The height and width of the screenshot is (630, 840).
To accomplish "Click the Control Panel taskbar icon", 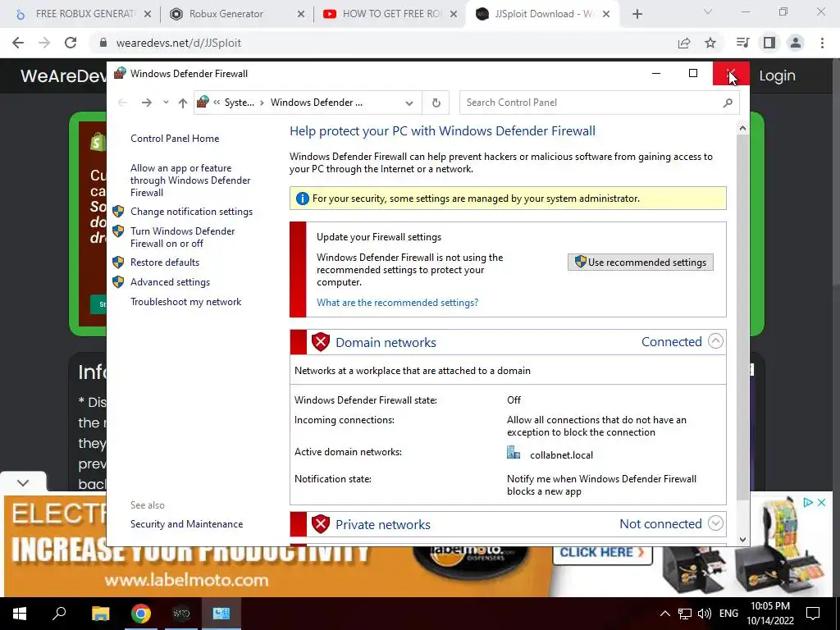I will (x=221, y=614).
